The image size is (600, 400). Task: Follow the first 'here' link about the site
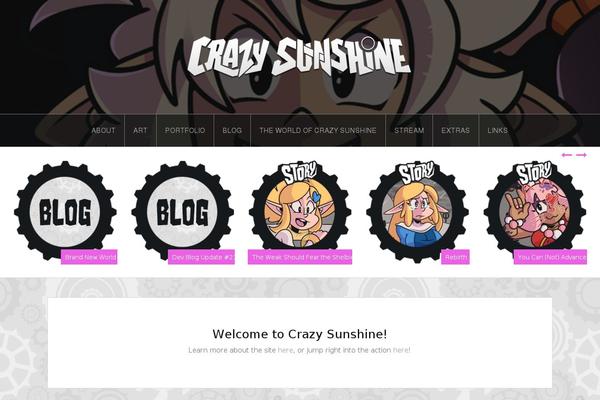click(285, 350)
